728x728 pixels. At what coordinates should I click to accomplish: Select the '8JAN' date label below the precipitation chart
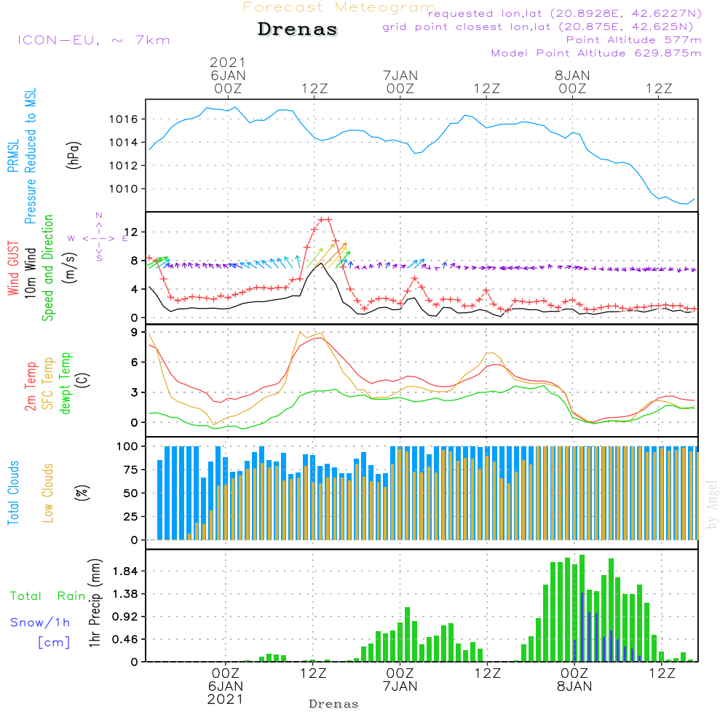click(574, 687)
